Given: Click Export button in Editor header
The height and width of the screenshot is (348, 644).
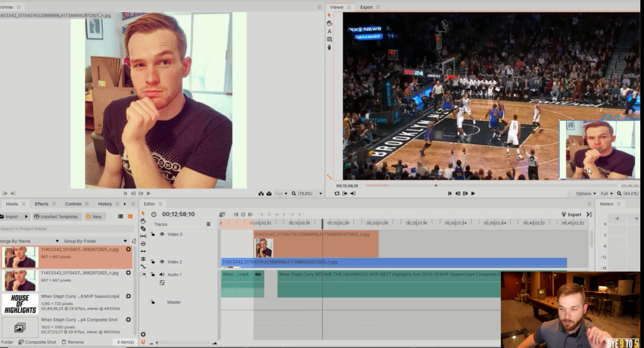Looking at the screenshot, I should point(571,215).
